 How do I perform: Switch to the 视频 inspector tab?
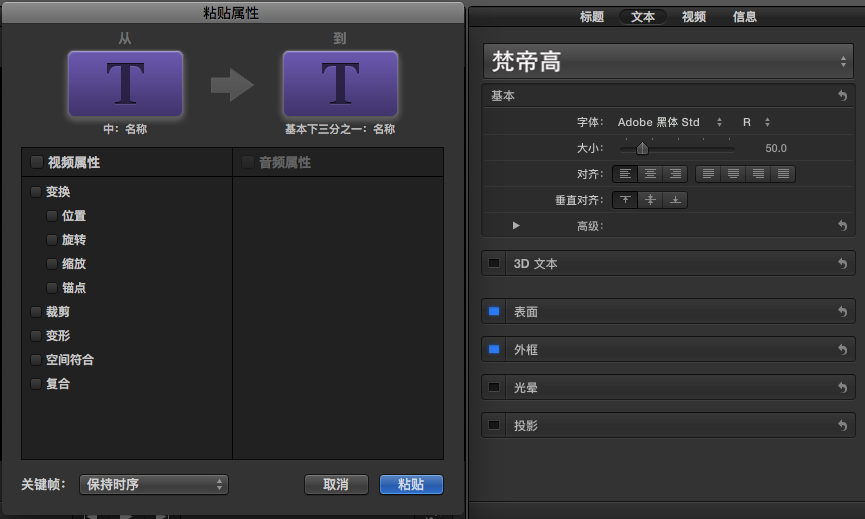point(693,17)
